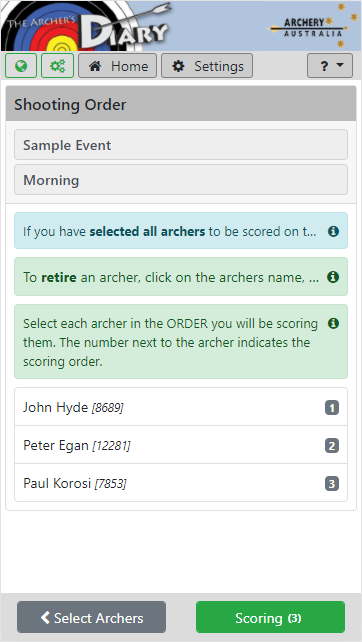Click the info icon on selected all archers notice
362x642 pixels.
click(x=333, y=231)
